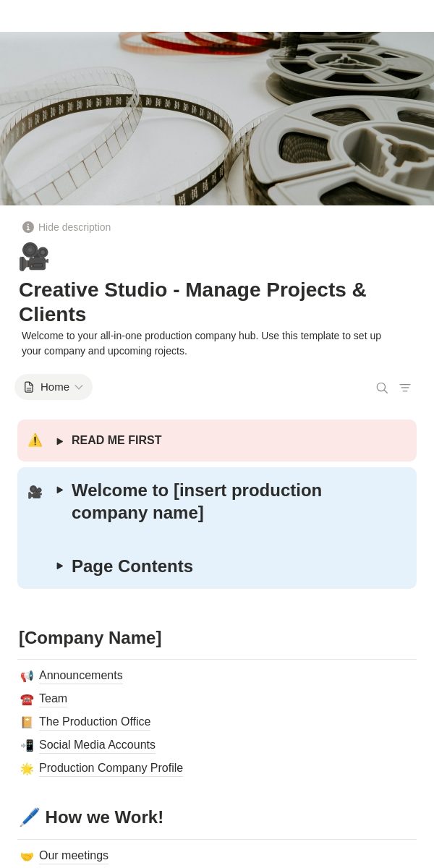Open The Production Office link

[x=95, y=722]
